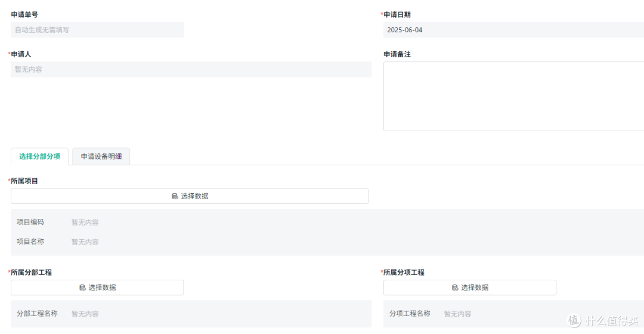Image resolution: width=644 pixels, height=334 pixels.
Task: Click the 所属分项工程 field label
Action: pos(404,273)
